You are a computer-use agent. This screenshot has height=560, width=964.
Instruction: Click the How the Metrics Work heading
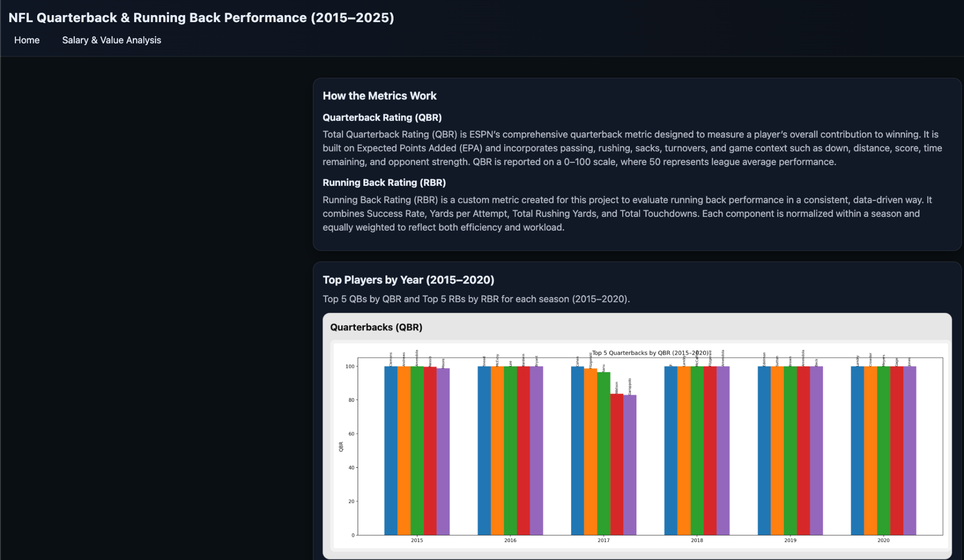pyautogui.click(x=379, y=96)
